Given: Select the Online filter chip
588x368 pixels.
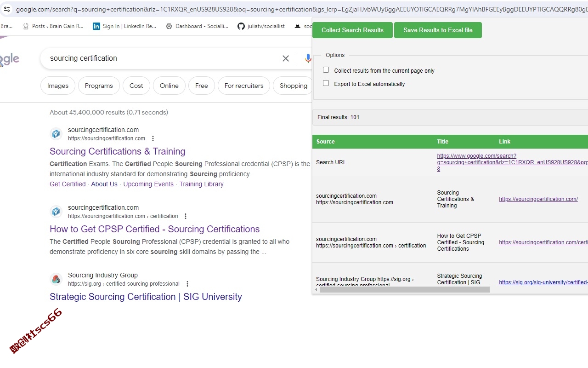Looking at the screenshot, I should click(169, 86).
